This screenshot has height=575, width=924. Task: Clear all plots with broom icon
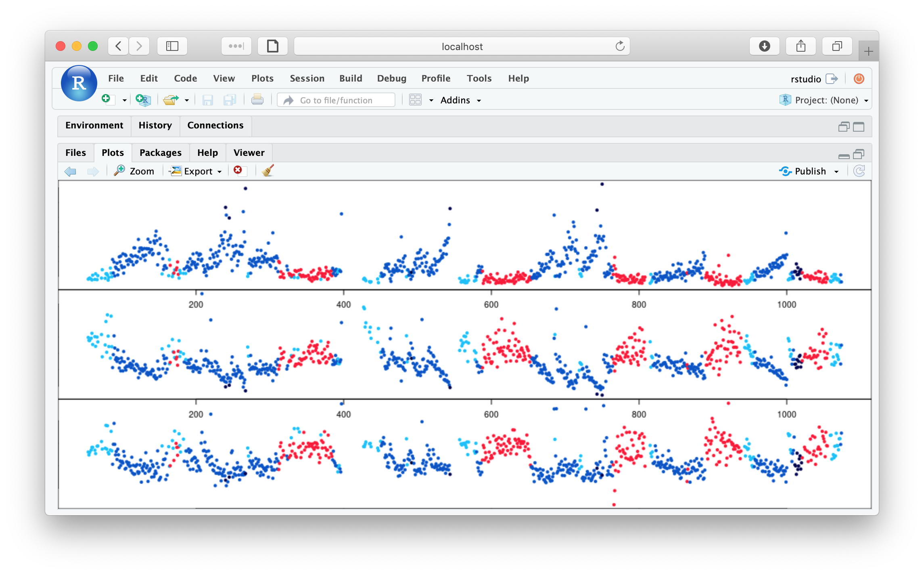pyautogui.click(x=268, y=171)
